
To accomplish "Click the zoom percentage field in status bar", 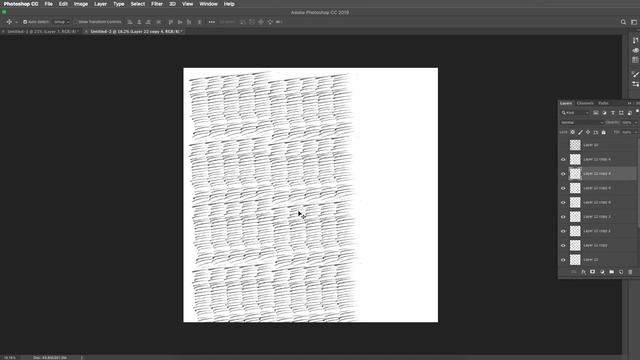I will coord(10,358).
